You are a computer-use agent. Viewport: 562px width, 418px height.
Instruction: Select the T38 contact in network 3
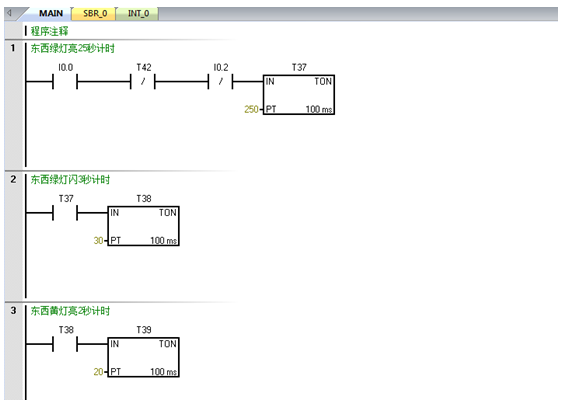click(x=65, y=344)
